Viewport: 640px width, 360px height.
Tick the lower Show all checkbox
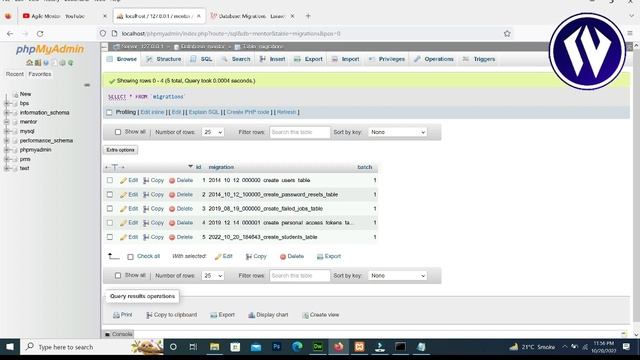[118, 276]
